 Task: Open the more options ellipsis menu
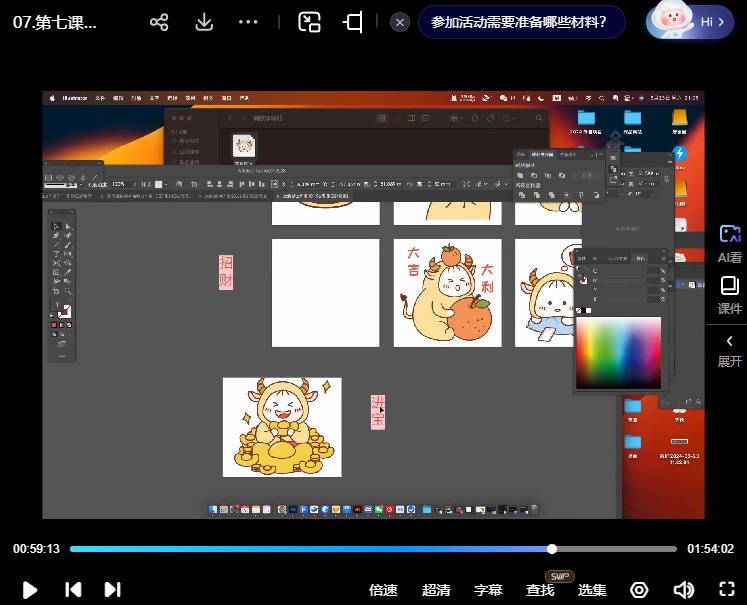pyautogui.click(x=249, y=22)
